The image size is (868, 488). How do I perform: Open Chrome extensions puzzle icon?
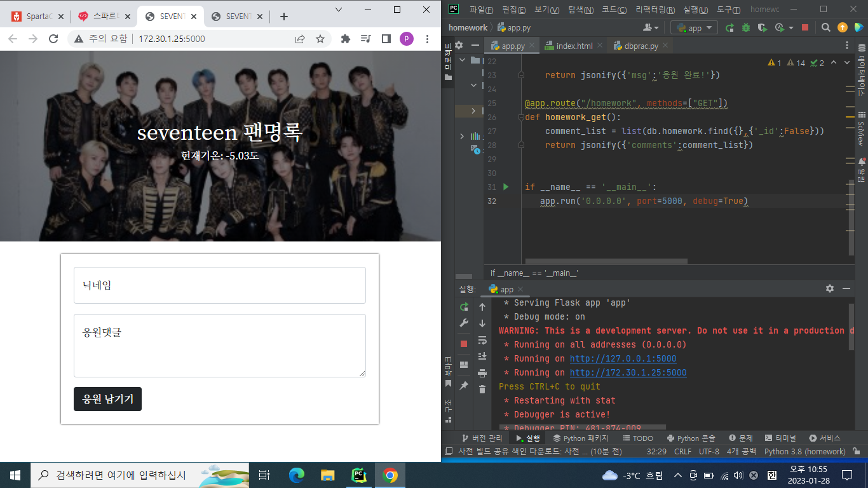(346, 39)
